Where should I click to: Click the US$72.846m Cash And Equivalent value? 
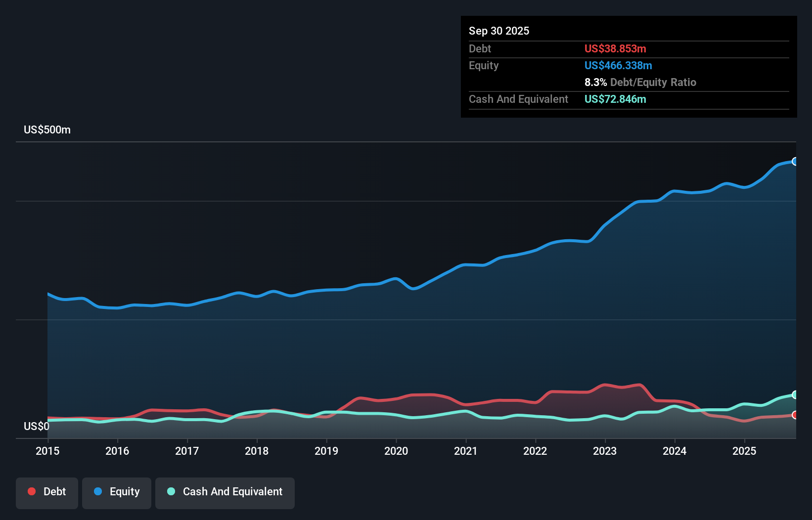point(615,99)
